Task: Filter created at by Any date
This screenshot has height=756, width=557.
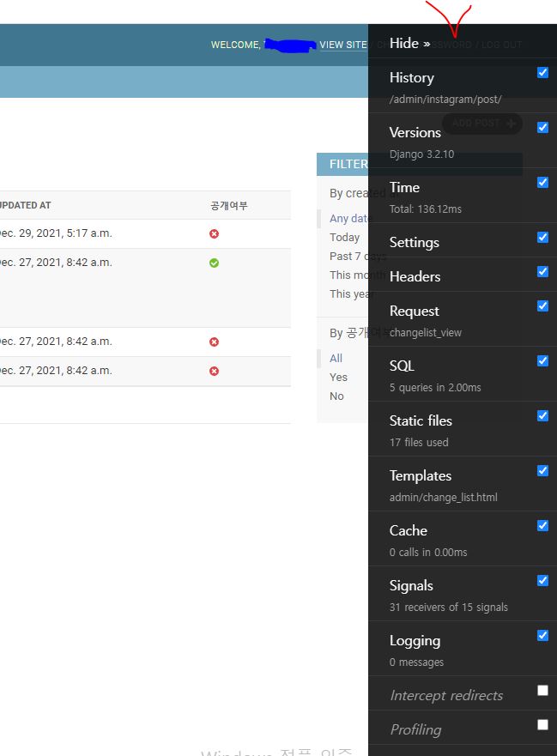Action: tap(348, 219)
